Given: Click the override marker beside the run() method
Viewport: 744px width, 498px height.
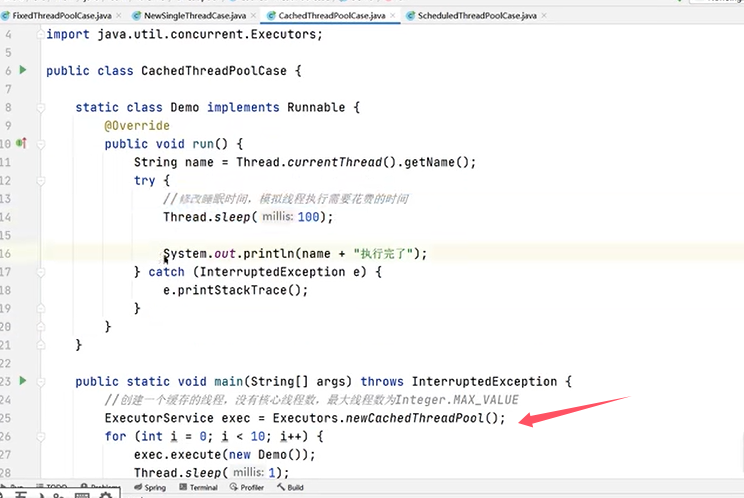Looking at the screenshot, I should coord(21,143).
